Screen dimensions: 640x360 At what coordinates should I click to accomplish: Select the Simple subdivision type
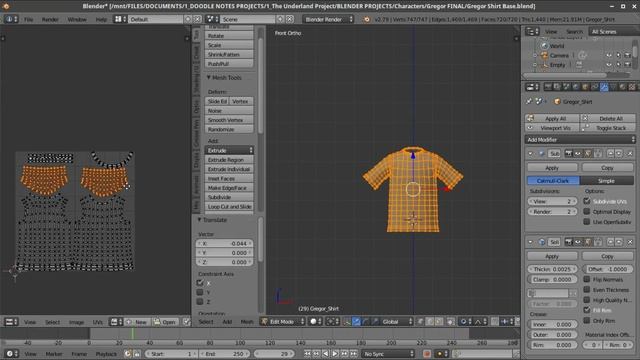607,180
